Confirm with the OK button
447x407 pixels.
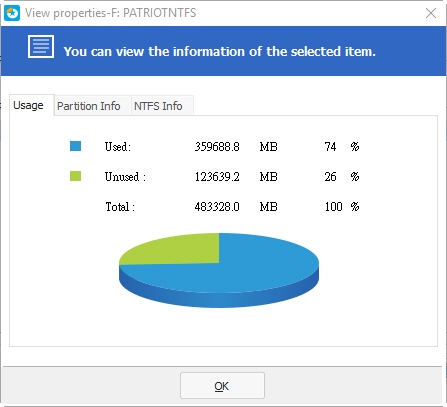coord(222,386)
